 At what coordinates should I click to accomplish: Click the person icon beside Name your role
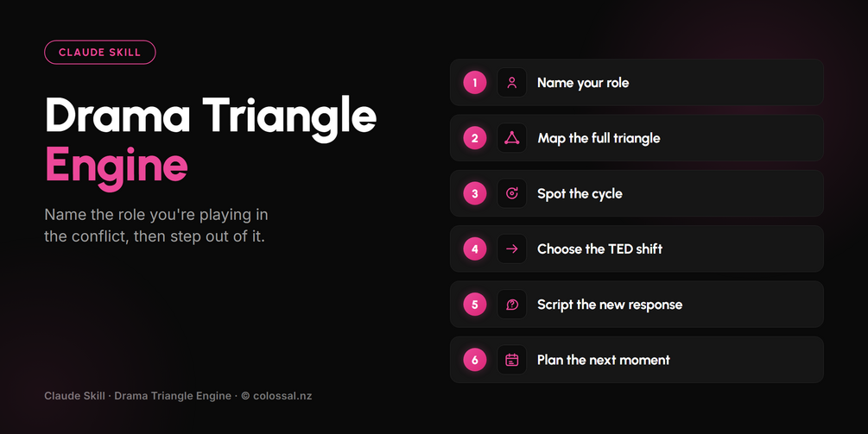511,82
